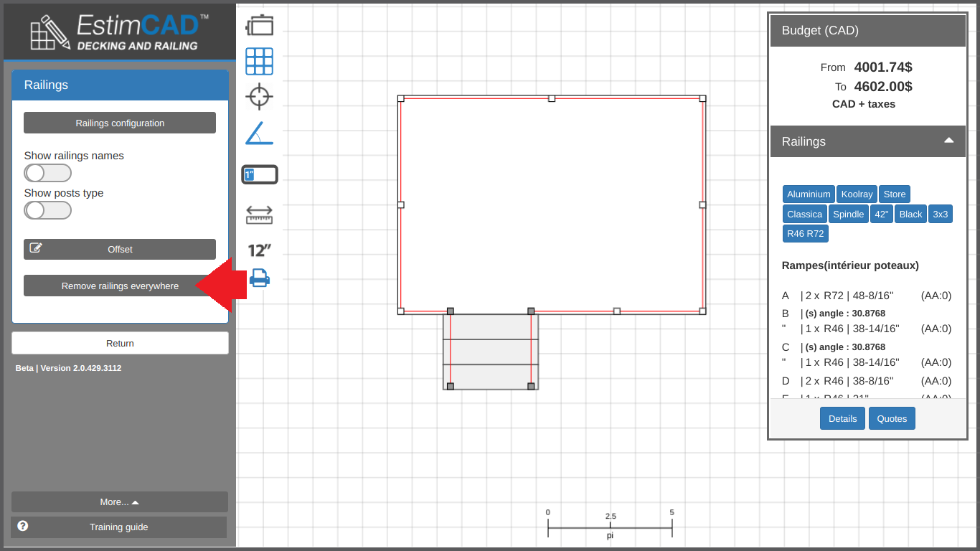Open the Details view

pyautogui.click(x=842, y=418)
